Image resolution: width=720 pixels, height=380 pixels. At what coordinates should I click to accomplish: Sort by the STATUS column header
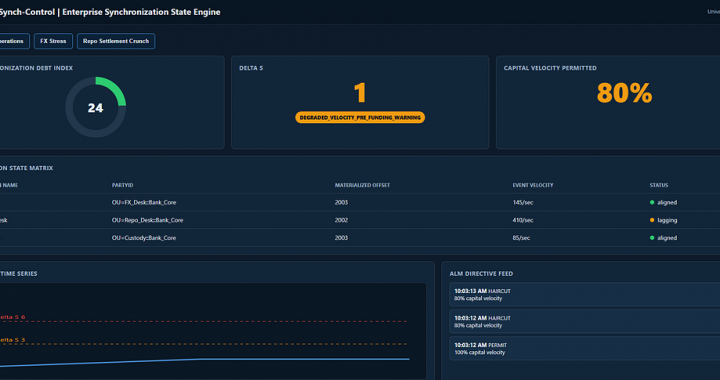[x=658, y=185]
